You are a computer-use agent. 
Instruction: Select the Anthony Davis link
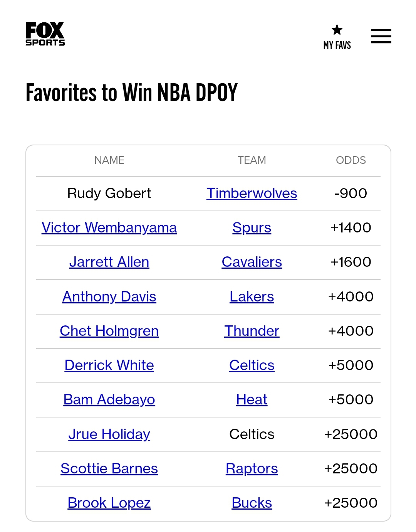point(109,296)
